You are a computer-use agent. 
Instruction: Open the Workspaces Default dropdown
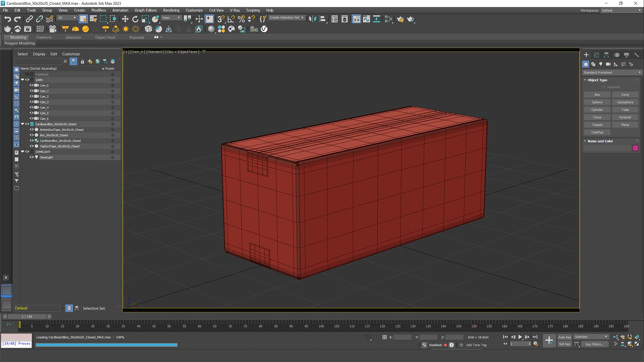621,10
